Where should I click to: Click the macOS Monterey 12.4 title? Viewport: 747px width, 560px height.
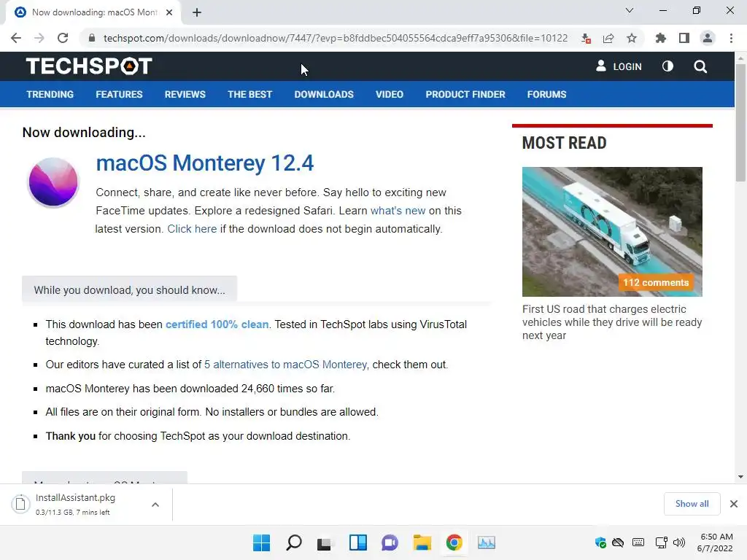click(205, 163)
